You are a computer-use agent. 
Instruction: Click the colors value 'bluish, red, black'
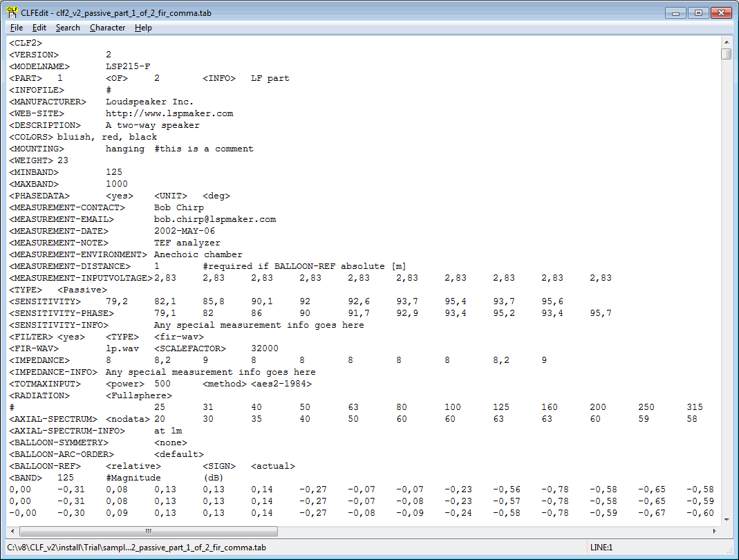pyautogui.click(x=107, y=137)
